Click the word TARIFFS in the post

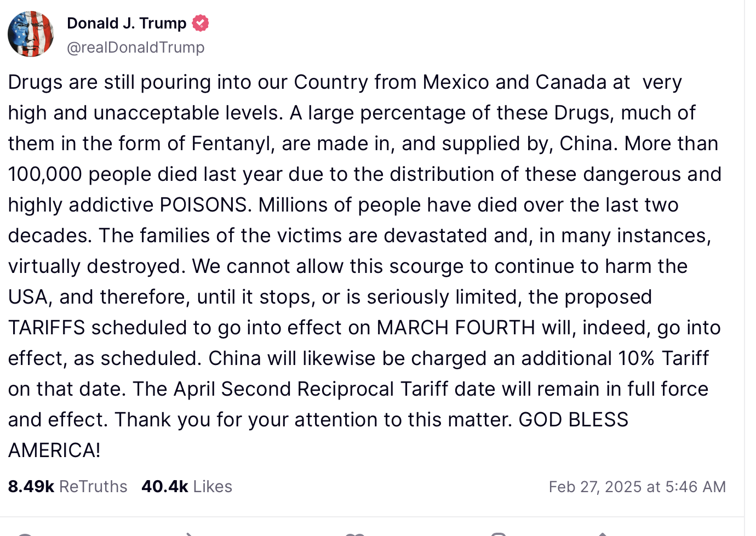[47, 328]
